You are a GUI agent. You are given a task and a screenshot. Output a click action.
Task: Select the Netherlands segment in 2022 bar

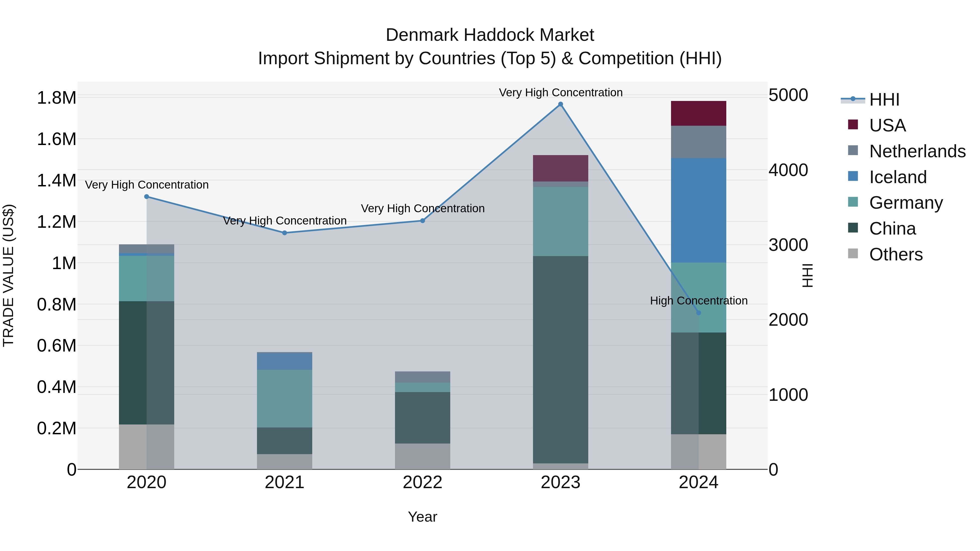422,377
